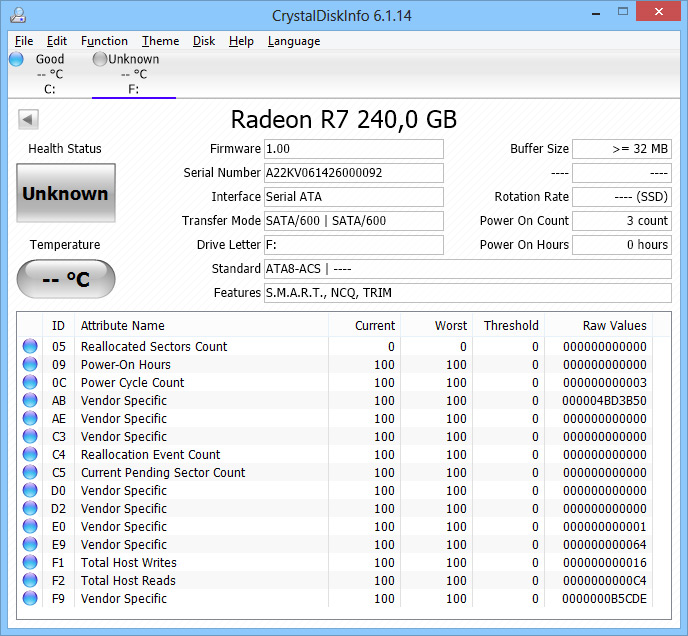Minimize the CrystalDiskInfo window
This screenshot has height=636, width=688.
(x=596, y=12)
